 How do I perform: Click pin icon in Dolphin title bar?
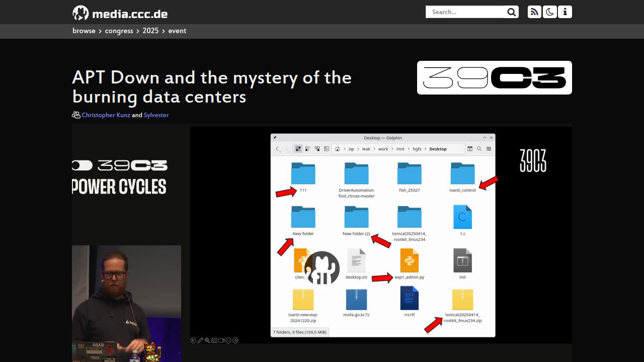point(275,137)
